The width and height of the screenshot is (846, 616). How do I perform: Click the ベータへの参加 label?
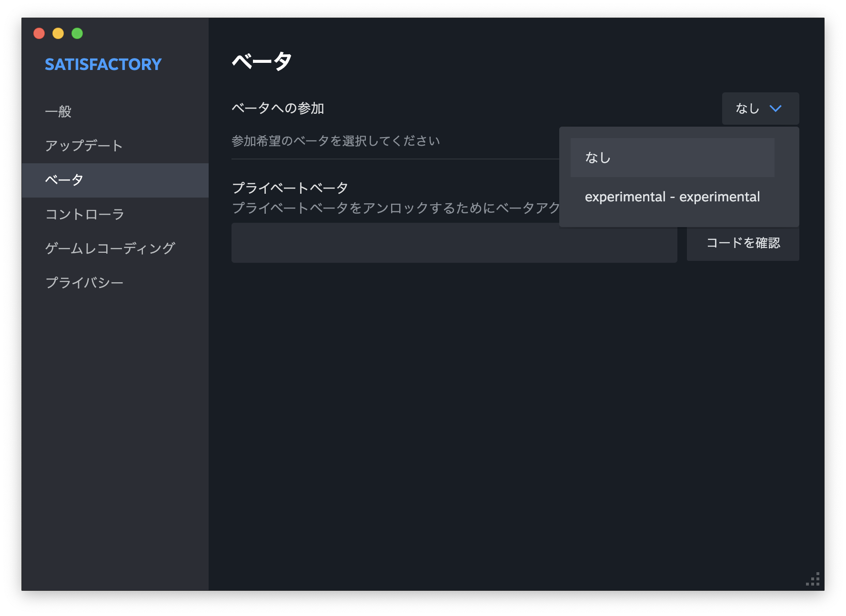click(278, 108)
